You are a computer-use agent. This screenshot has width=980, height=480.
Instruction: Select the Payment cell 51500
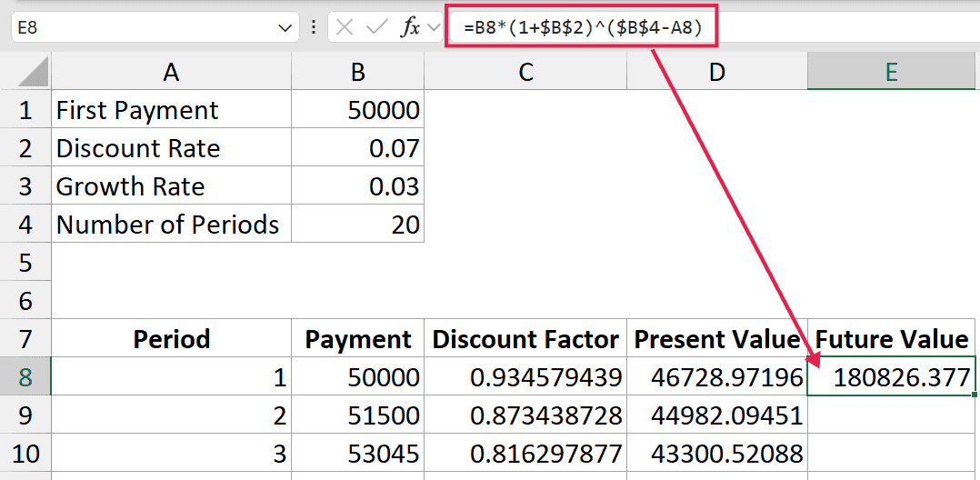[357, 415]
